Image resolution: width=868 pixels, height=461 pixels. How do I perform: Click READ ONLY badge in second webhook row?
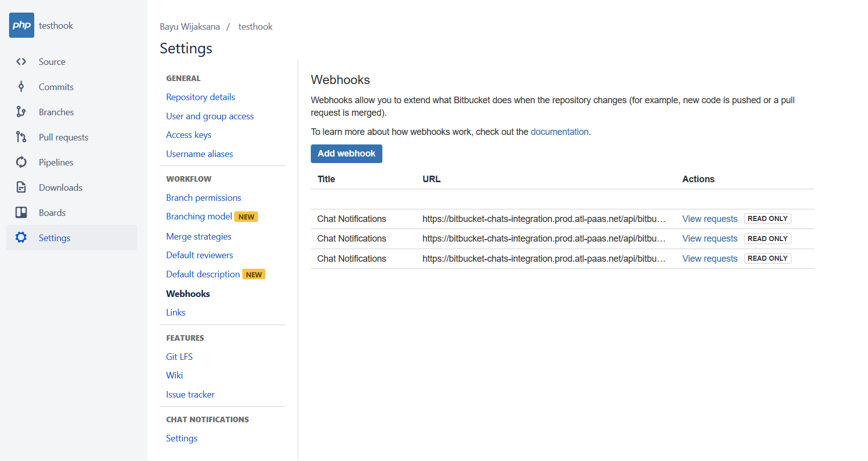coord(767,239)
